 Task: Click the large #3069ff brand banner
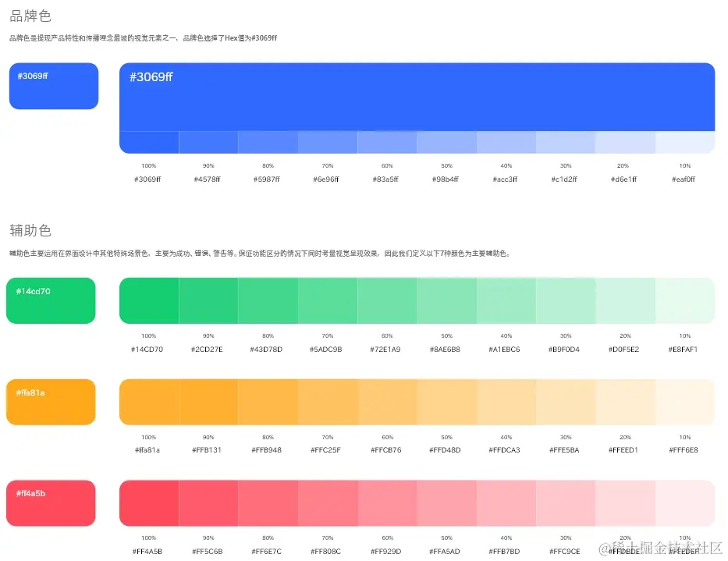pos(417,97)
